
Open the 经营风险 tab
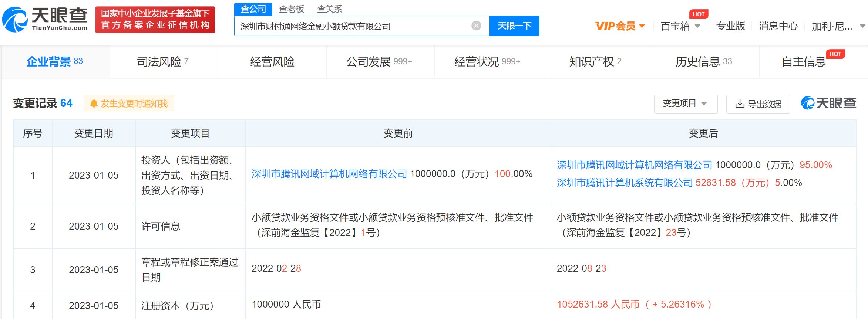tap(272, 61)
